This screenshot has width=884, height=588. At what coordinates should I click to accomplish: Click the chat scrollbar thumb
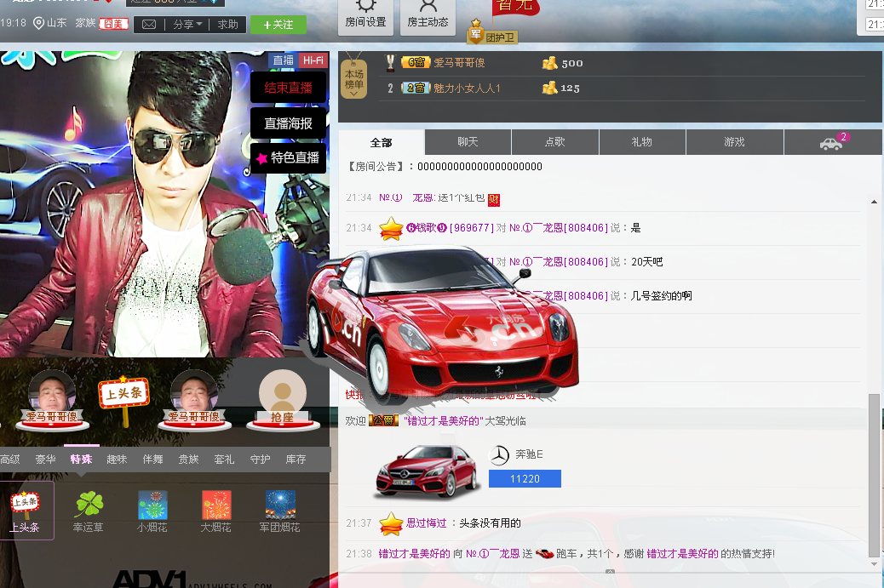point(874,476)
